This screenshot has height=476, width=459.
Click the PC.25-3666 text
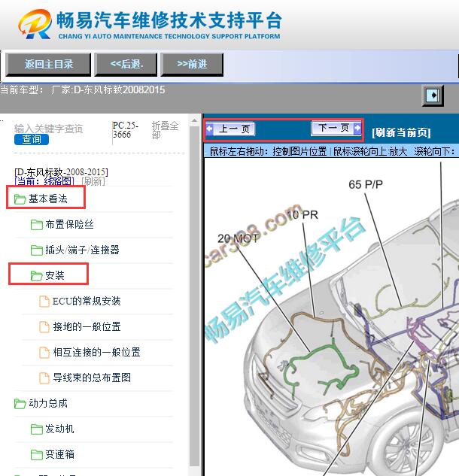(126, 130)
